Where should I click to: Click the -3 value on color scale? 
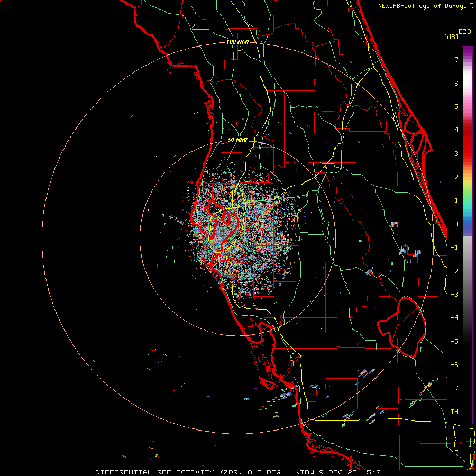tap(454, 295)
